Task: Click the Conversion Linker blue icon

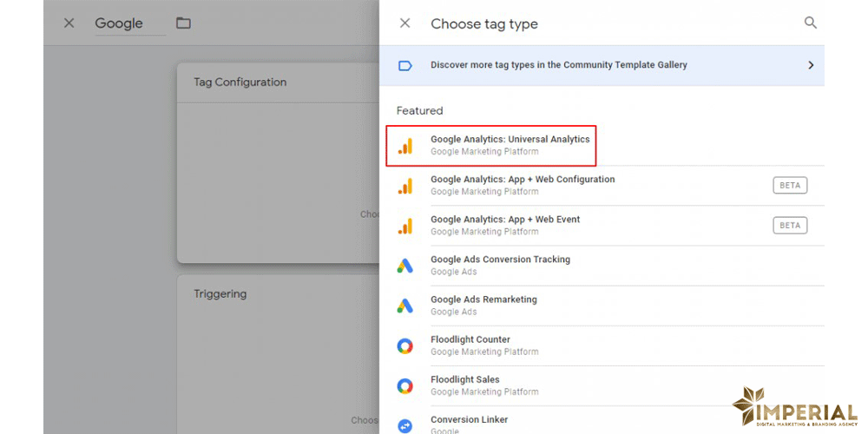Action: click(405, 425)
